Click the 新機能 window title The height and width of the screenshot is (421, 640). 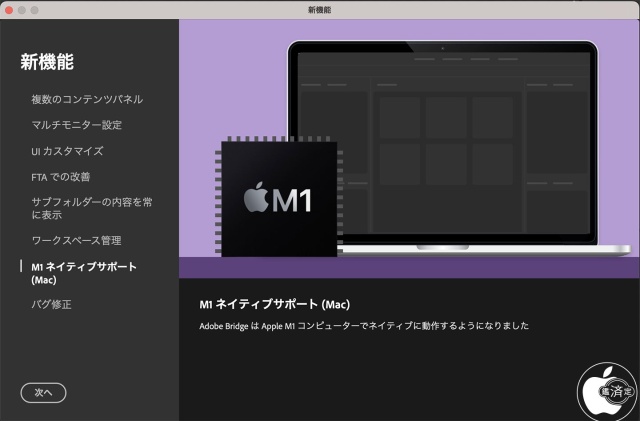coord(320,10)
